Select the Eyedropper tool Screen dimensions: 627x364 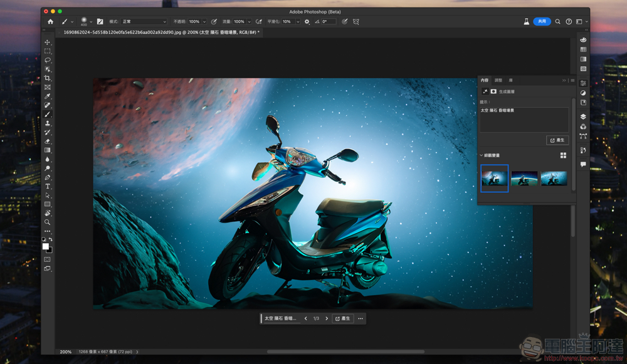[x=48, y=96]
